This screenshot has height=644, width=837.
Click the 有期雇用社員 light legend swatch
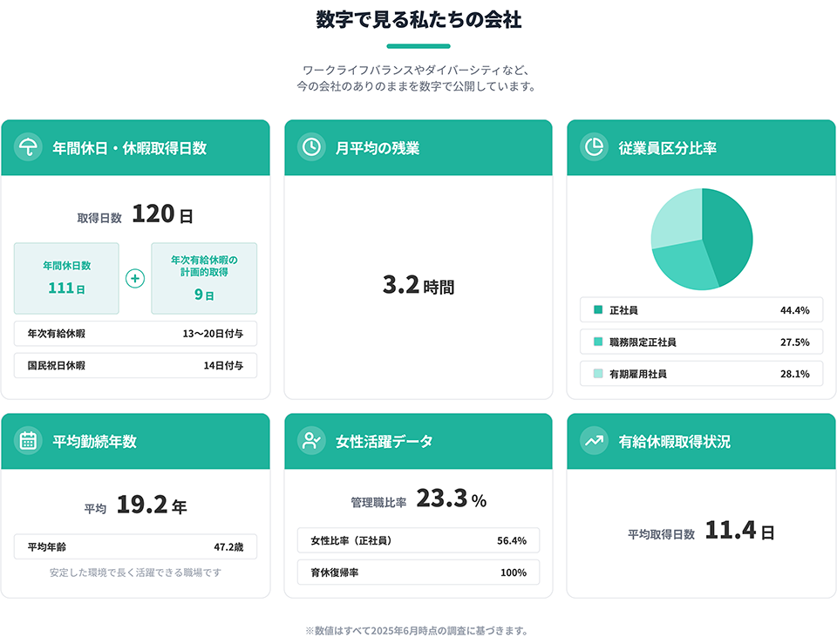click(x=598, y=374)
